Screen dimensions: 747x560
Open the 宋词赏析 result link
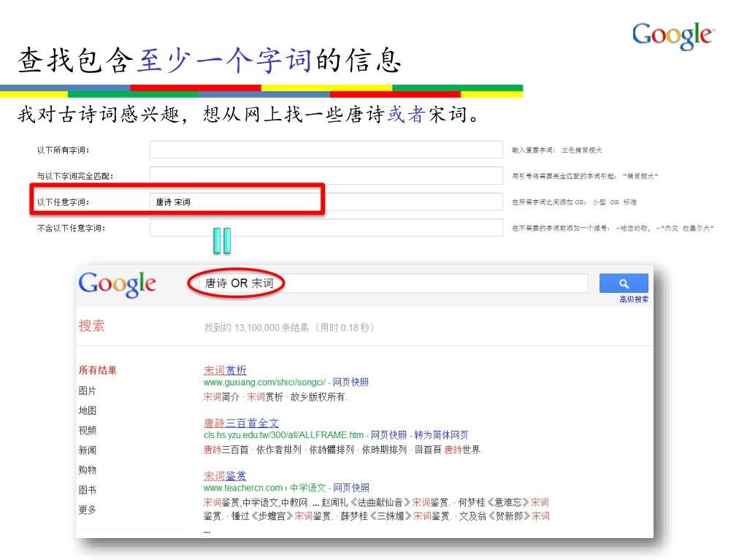(x=225, y=370)
